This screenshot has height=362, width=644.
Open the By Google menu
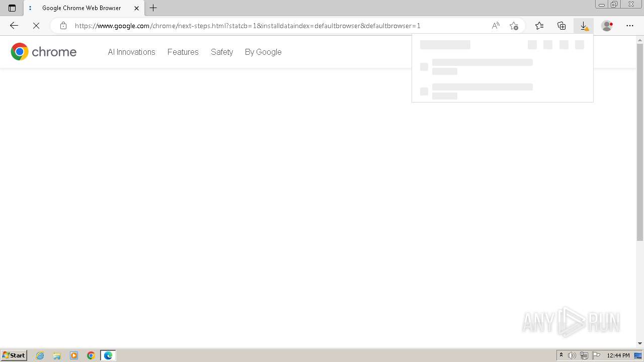point(263,52)
